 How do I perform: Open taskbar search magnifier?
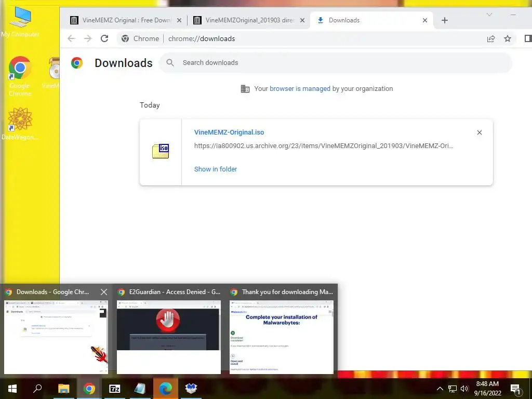click(37, 389)
